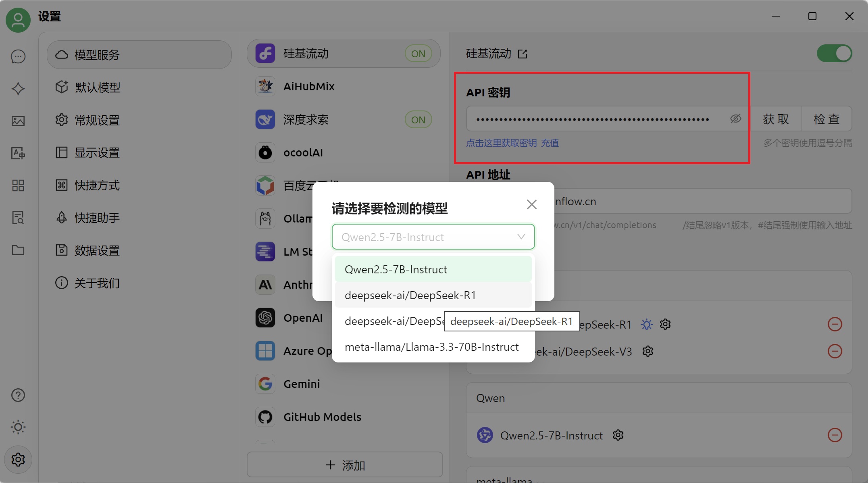Image resolution: width=868 pixels, height=483 pixels.
Task: Click the user avatar icon
Action: (x=18, y=19)
